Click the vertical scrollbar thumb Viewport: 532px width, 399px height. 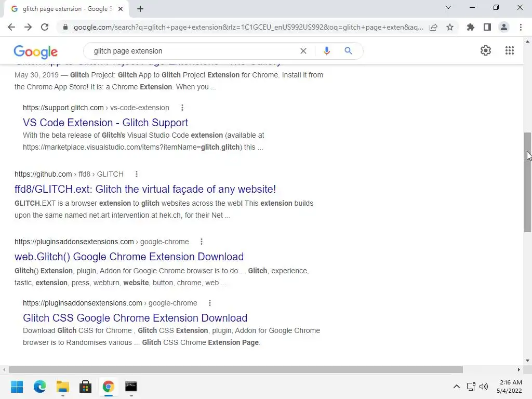pyautogui.click(x=527, y=182)
